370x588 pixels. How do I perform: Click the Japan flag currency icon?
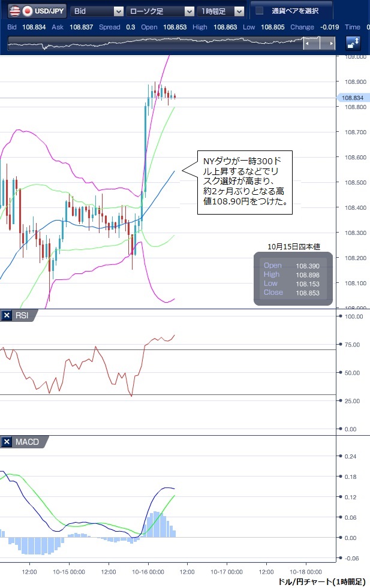(x=26, y=11)
